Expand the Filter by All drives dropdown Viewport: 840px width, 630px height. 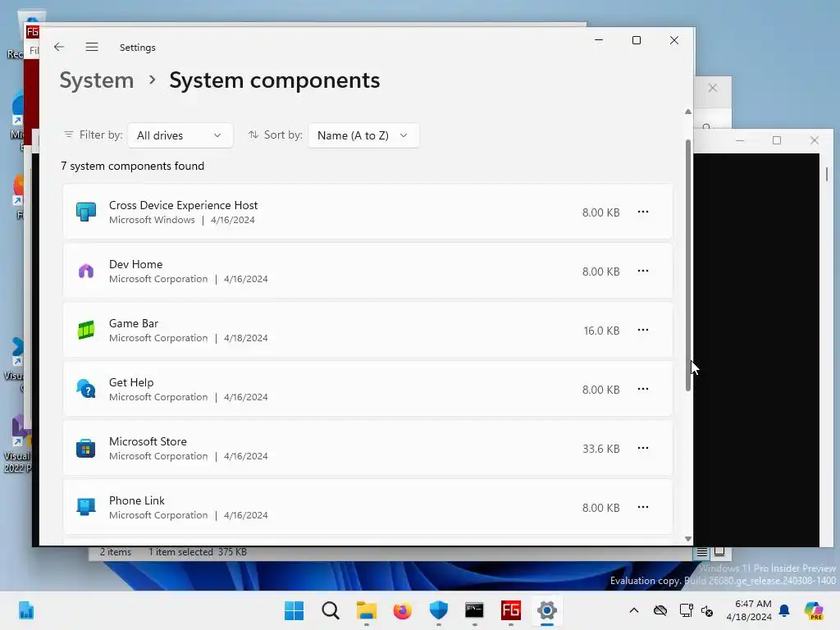click(x=180, y=135)
